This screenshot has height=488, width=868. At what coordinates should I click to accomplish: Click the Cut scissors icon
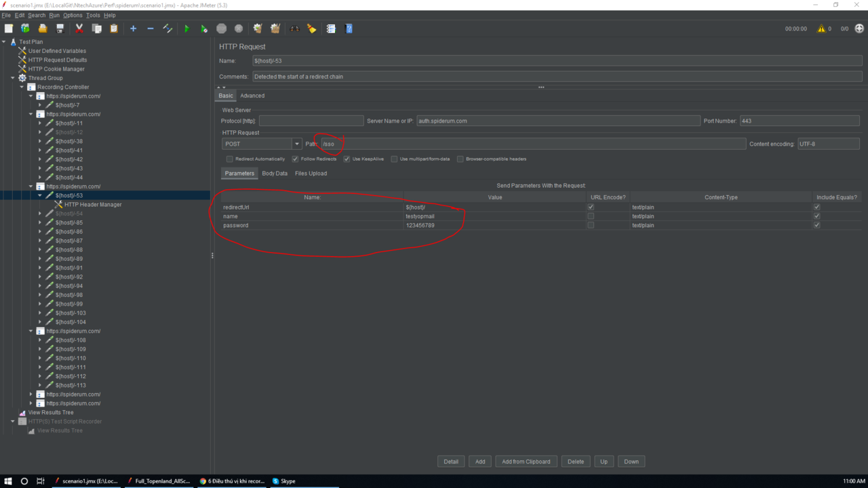pos(79,28)
